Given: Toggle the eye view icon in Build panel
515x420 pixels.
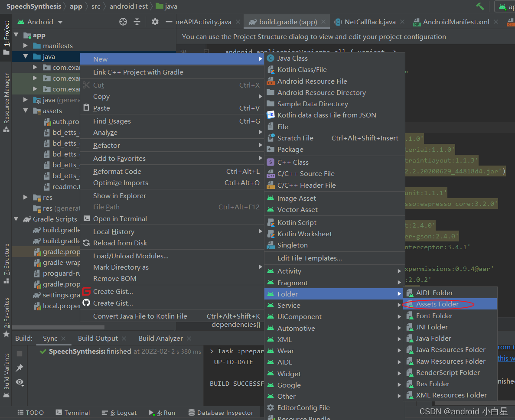Looking at the screenshot, I should [x=20, y=382].
